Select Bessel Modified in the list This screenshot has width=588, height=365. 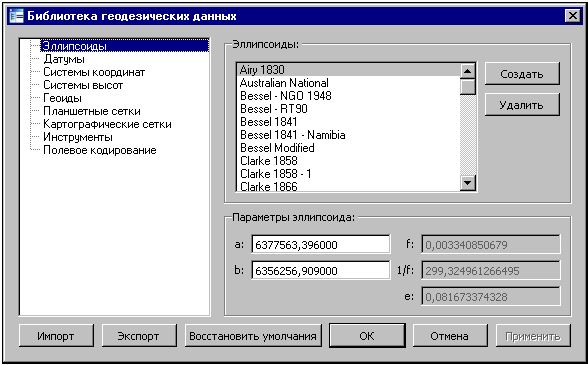[348, 148]
